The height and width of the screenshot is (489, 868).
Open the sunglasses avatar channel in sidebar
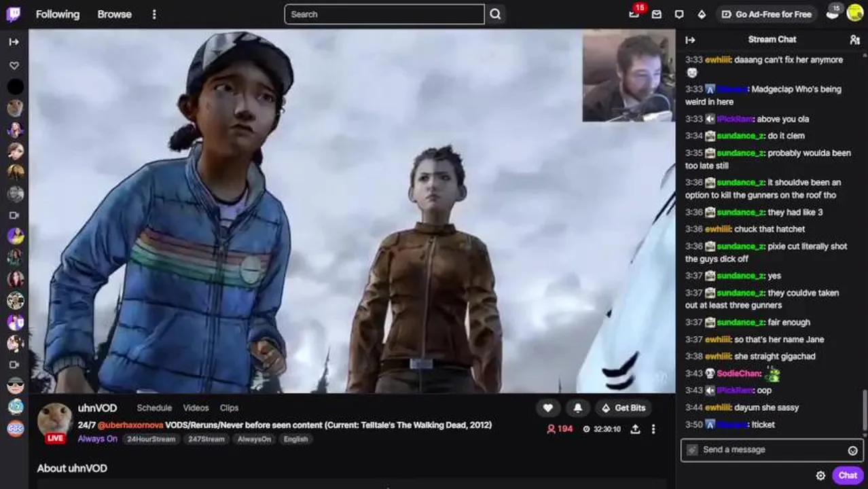15,386
